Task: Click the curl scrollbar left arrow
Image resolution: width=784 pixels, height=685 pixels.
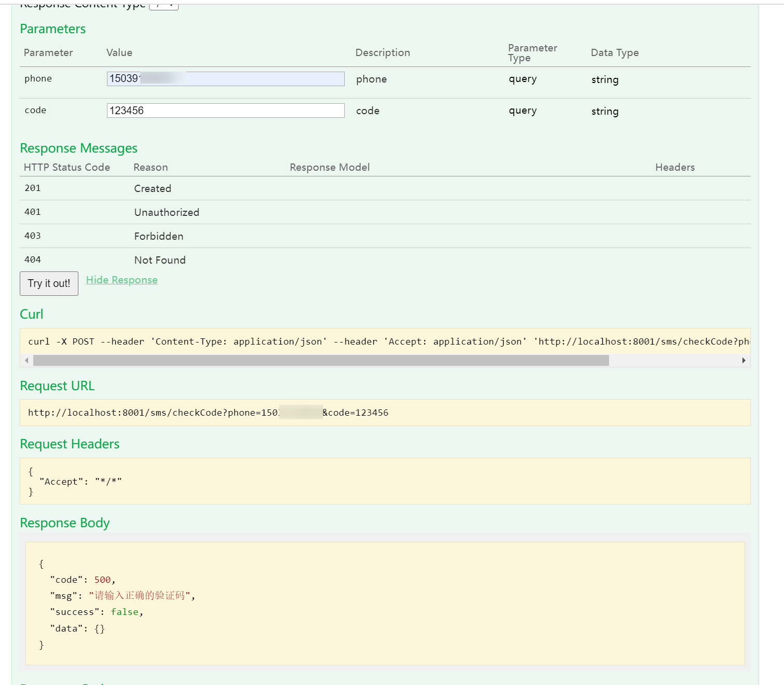Action: (x=26, y=360)
